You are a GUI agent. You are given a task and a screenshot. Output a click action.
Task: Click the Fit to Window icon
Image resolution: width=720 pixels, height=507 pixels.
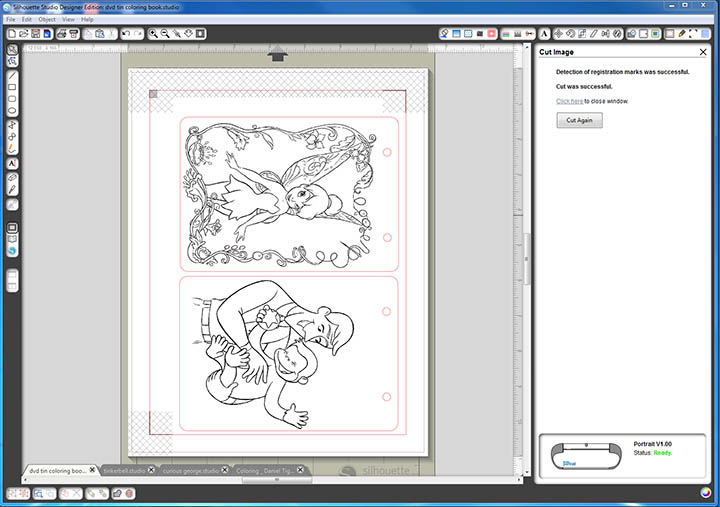coord(201,34)
